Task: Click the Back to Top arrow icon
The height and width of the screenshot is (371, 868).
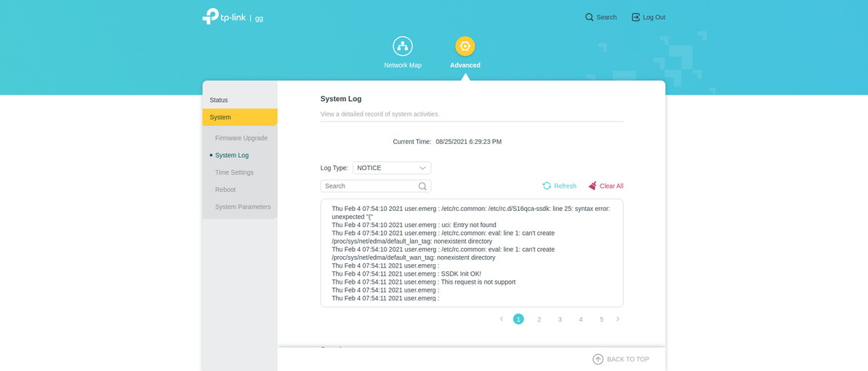Action: point(598,359)
